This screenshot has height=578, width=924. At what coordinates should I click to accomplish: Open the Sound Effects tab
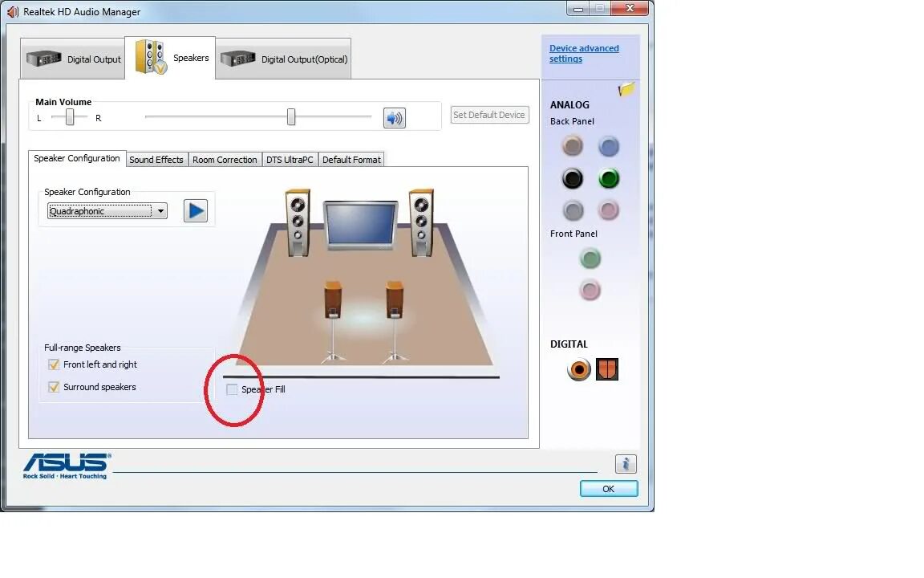156,160
